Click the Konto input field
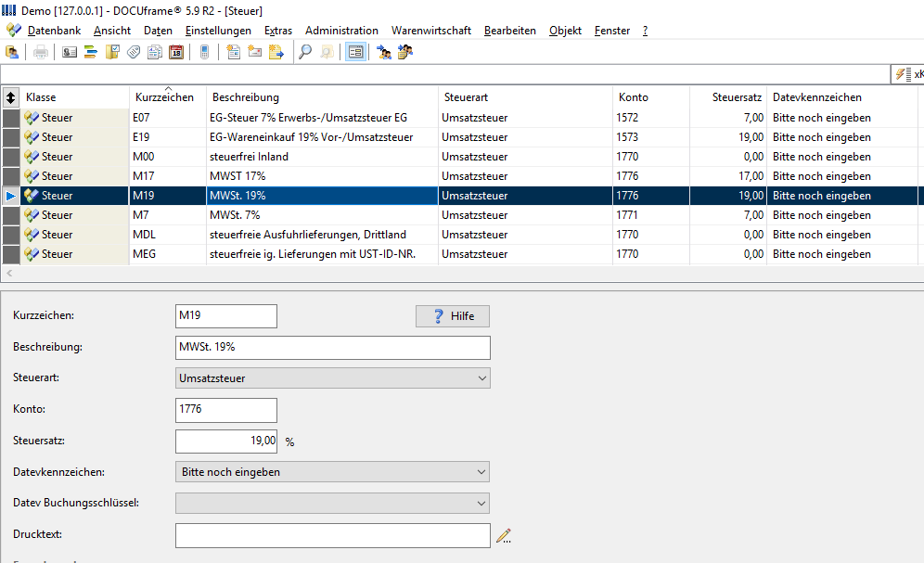Viewport: 924px width, 563px height. 226,410
